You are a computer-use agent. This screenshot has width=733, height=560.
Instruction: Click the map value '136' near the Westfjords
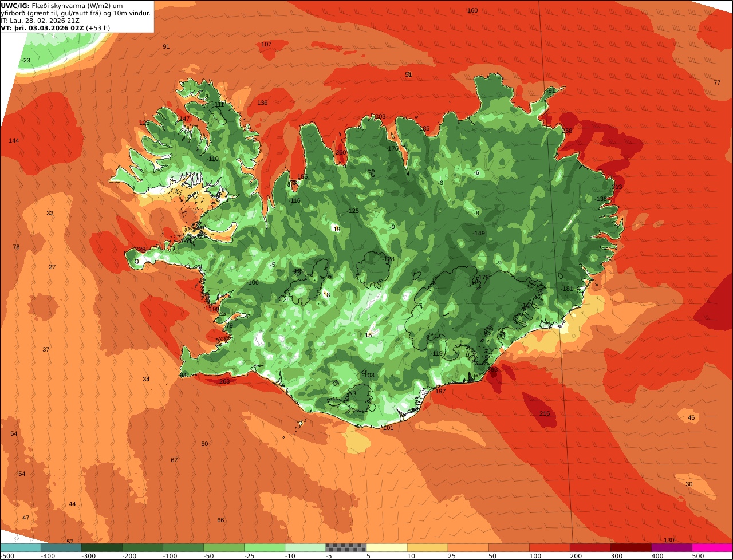(x=262, y=103)
